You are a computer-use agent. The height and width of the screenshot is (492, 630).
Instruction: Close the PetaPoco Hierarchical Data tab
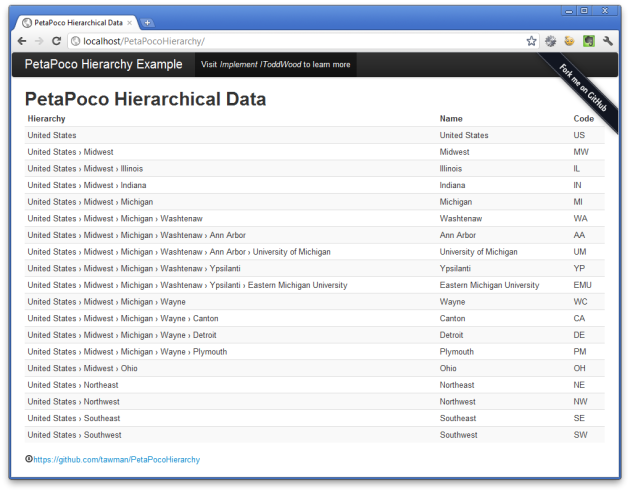[x=129, y=23]
